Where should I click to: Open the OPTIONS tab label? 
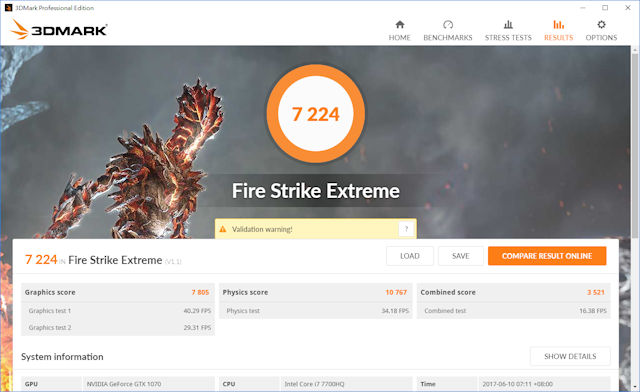coord(601,38)
